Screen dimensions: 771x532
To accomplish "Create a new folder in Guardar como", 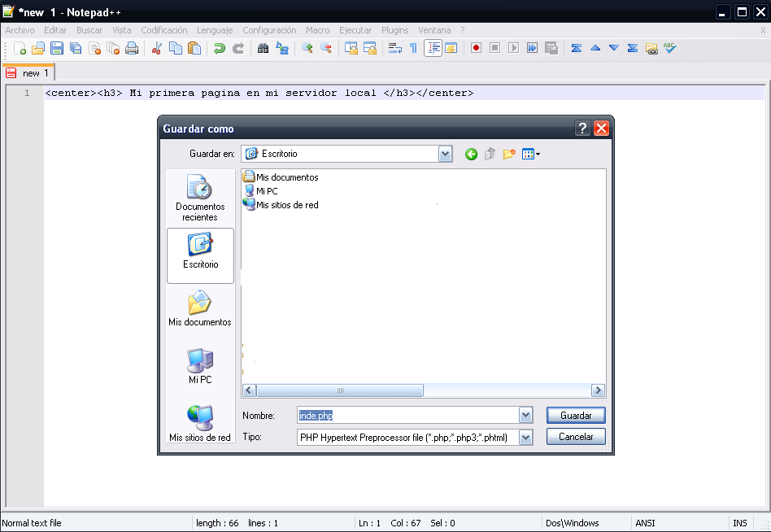I will click(508, 154).
